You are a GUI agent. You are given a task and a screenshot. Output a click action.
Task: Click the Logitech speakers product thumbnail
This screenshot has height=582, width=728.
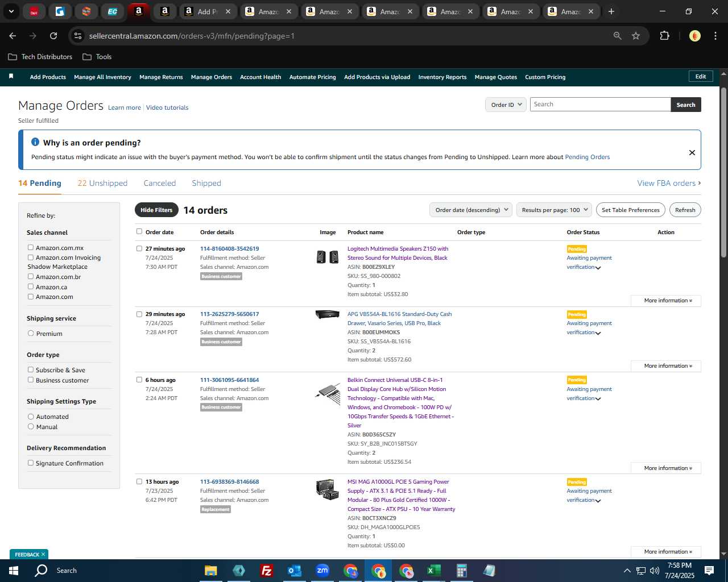(328, 257)
